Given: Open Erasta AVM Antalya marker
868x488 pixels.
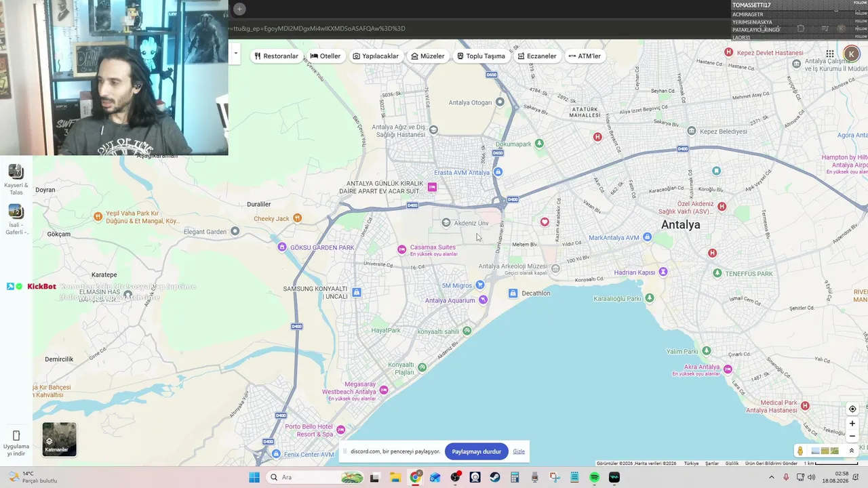Looking at the screenshot, I should pos(498,172).
